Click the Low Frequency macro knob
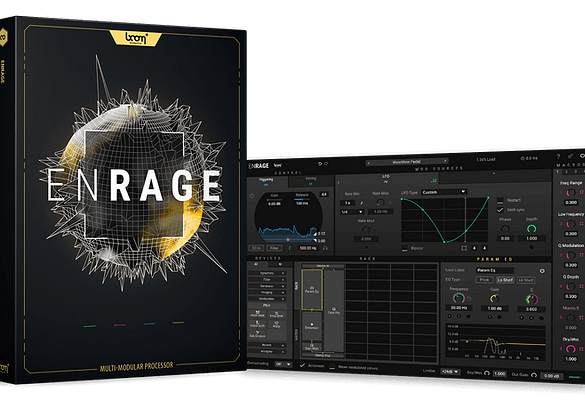Image resolution: width=585 pixels, height=400 pixels. (x=571, y=224)
